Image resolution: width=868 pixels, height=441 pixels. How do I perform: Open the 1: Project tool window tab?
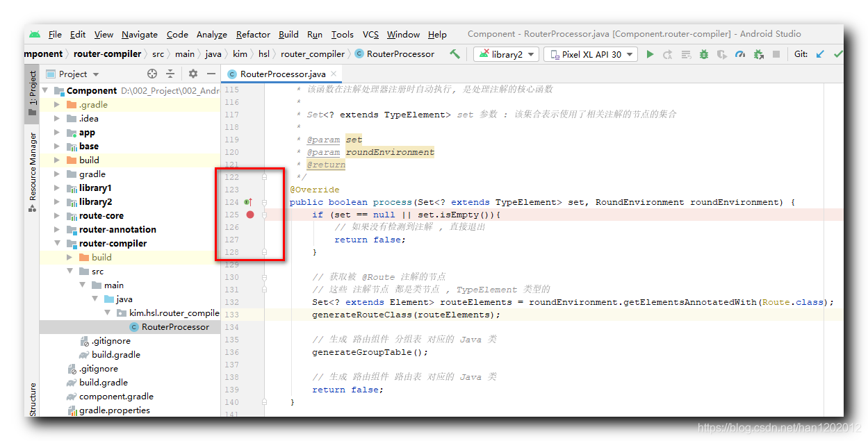pos(32,92)
